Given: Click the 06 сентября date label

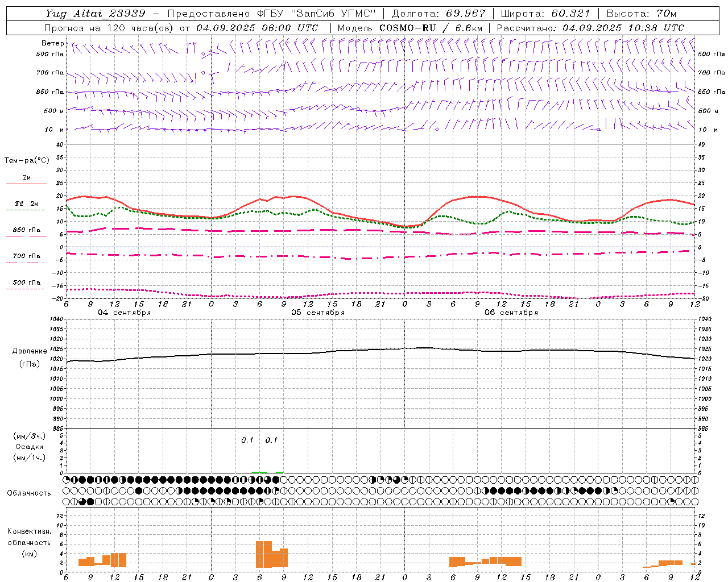Looking at the screenshot, I should (x=511, y=313).
